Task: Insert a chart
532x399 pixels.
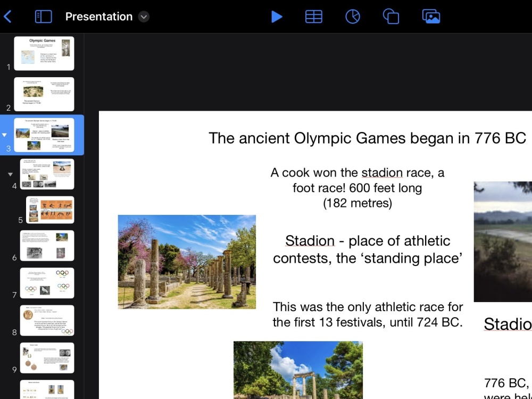Action: pos(353,16)
